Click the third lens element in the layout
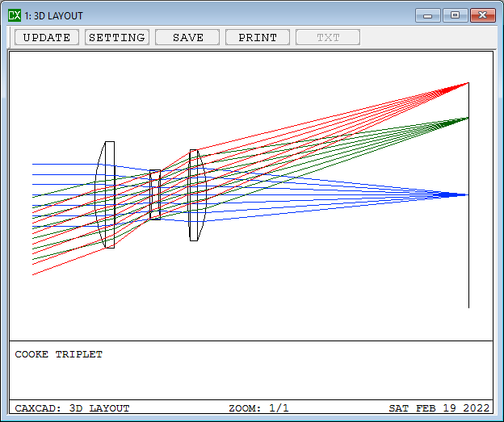Image resolution: width=504 pixels, height=422 pixels. (197, 195)
